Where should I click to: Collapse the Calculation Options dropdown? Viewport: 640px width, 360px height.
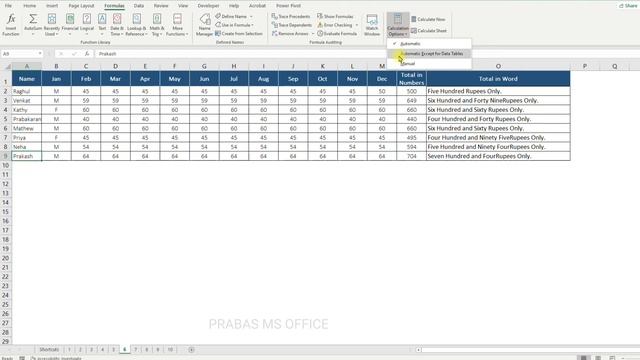coord(398,24)
